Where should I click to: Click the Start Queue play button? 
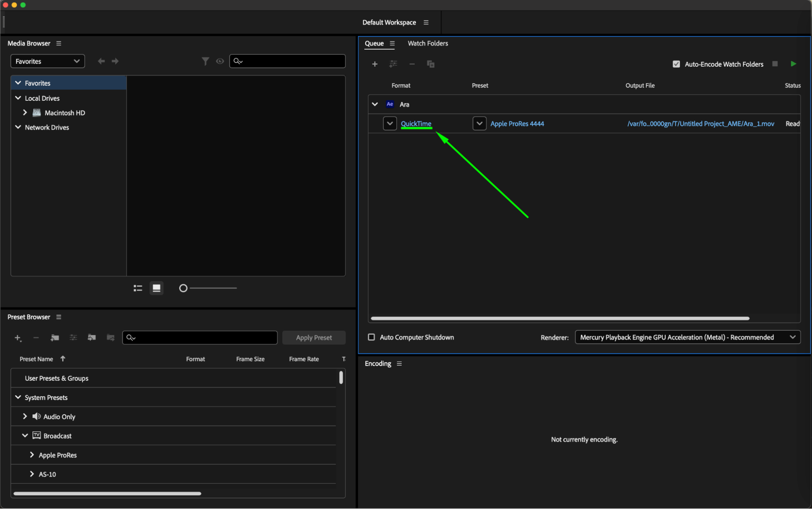point(793,64)
